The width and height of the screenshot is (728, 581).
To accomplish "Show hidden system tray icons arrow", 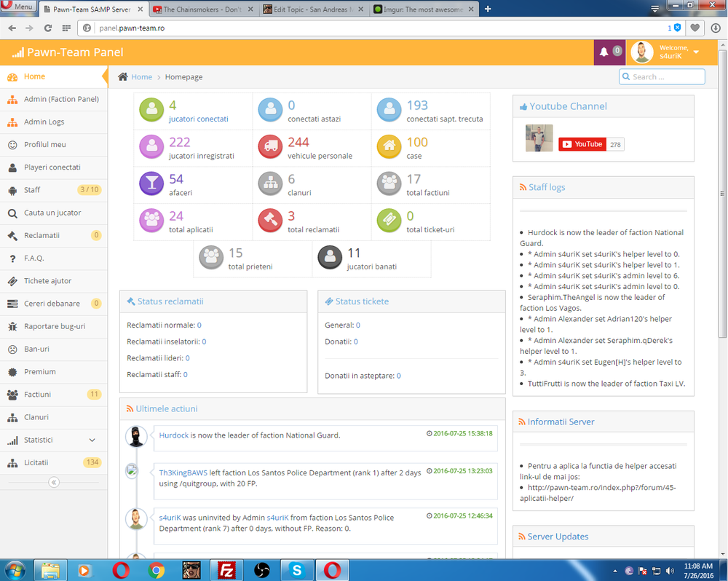I will pos(615,571).
